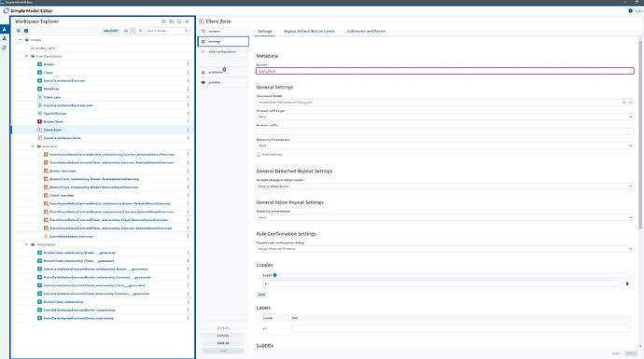This screenshot has width=644, height=359.
Task: Open the Document Model dropdown
Action: click(630, 103)
